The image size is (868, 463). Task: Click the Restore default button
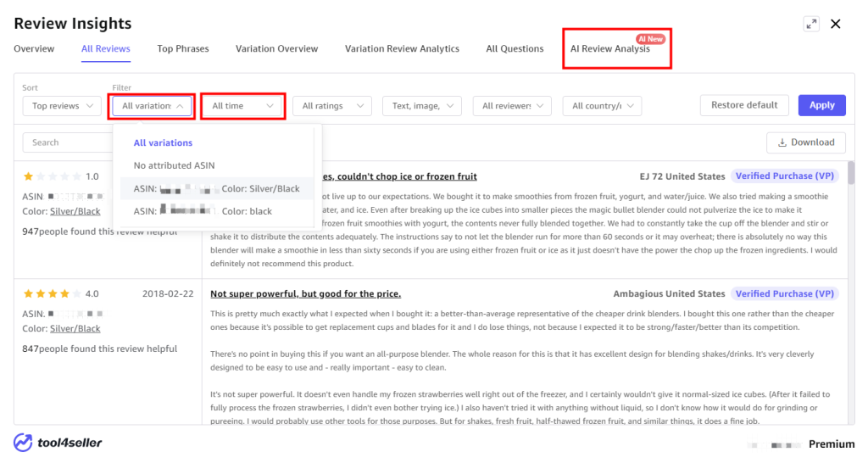point(744,105)
